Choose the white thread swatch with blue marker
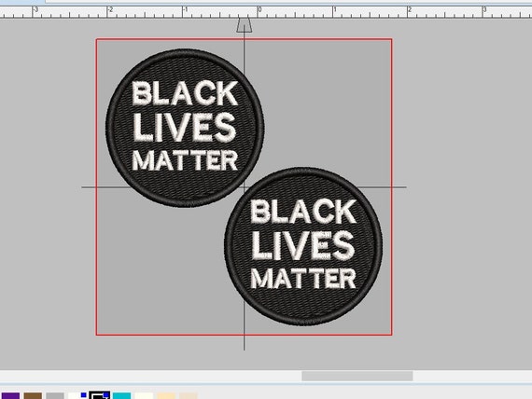The width and height of the screenshot is (532, 399). click(x=77, y=396)
